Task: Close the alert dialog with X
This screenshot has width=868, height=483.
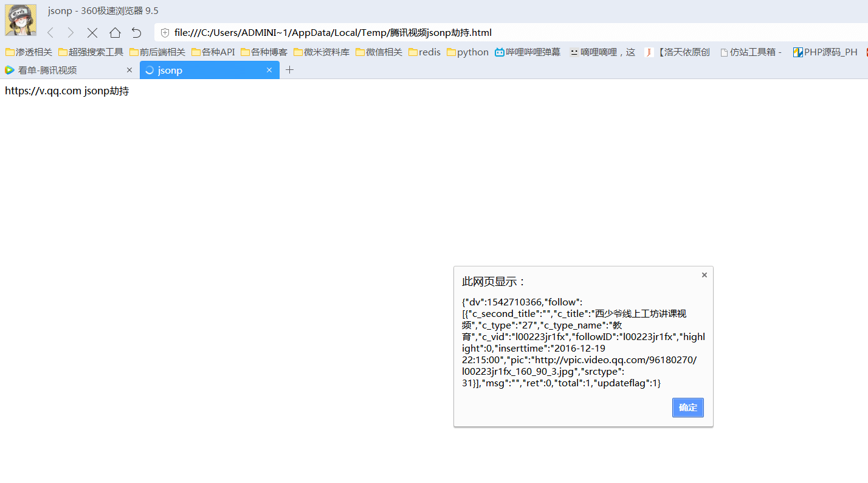Action: click(704, 275)
